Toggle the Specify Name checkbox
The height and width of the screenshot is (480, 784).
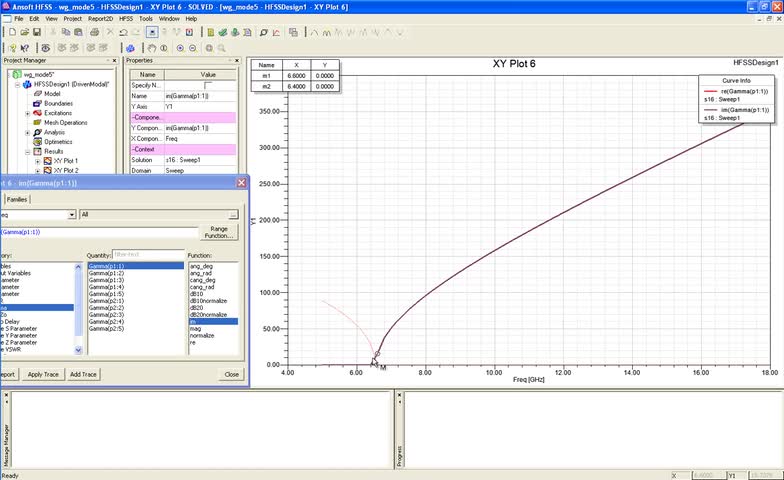[x=207, y=86]
